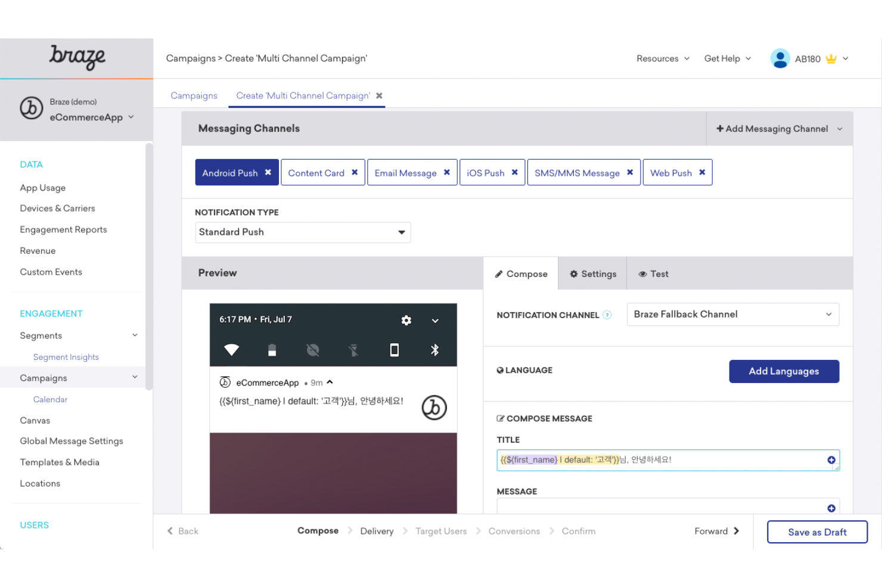Image resolution: width=882 pixels, height=588 pixels.
Task: Open the Resources dropdown menu
Action: (663, 58)
